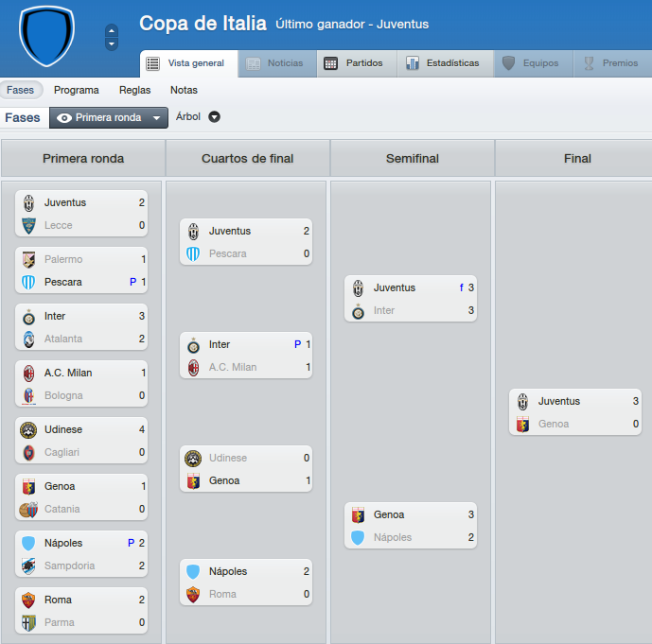Viewport: 652px width, 644px height.
Task: Click the Copa de Italia shield logo
Action: (46, 36)
